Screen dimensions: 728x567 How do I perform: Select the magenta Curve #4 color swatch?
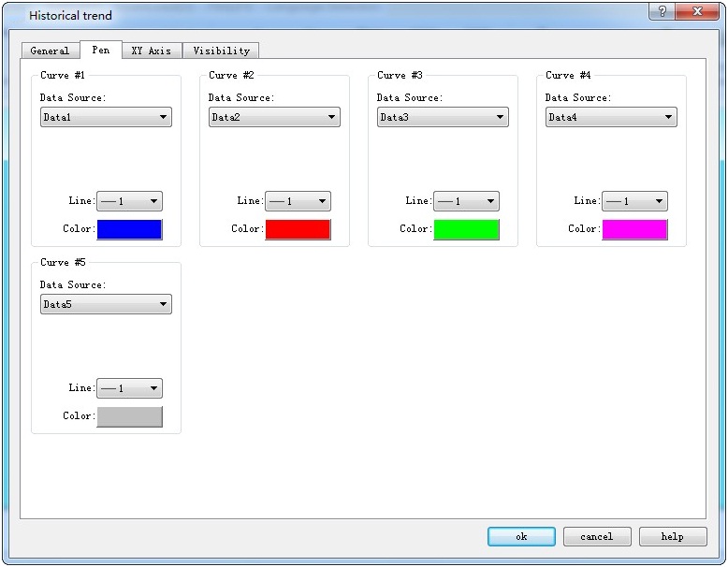tap(634, 229)
